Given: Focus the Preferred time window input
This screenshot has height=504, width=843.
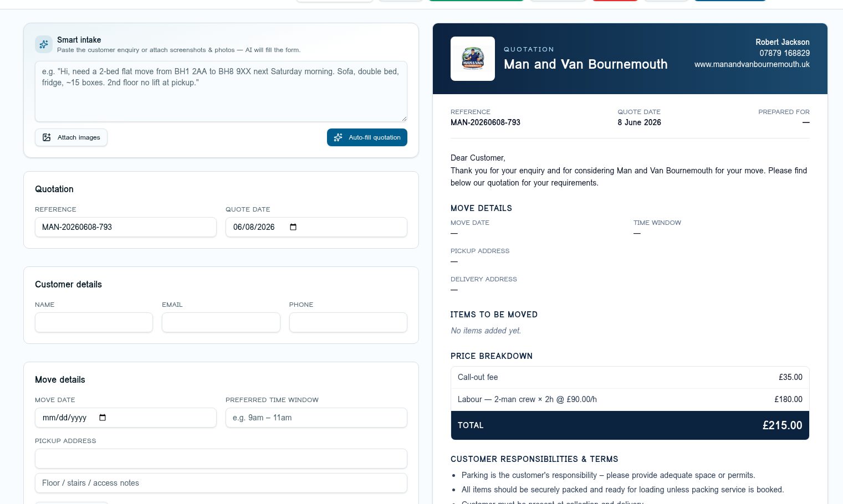Looking at the screenshot, I should point(316,418).
